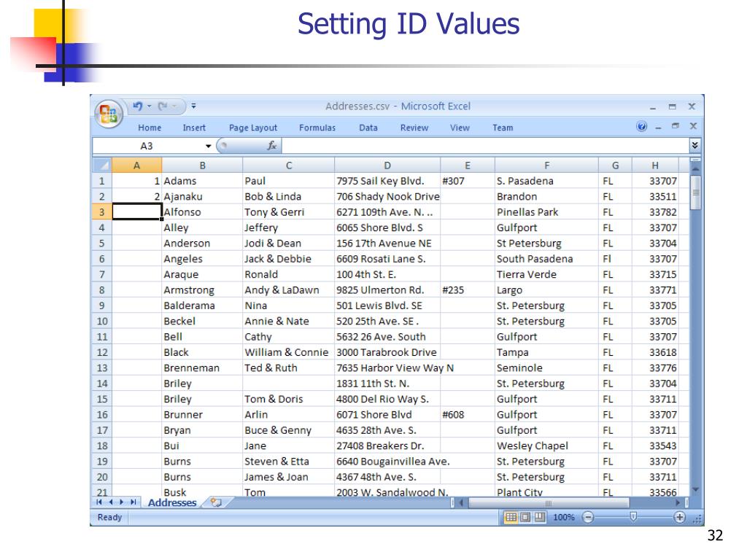Select column A header
Image resolution: width=747 pixels, height=560 pixels.
click(136, 166)
